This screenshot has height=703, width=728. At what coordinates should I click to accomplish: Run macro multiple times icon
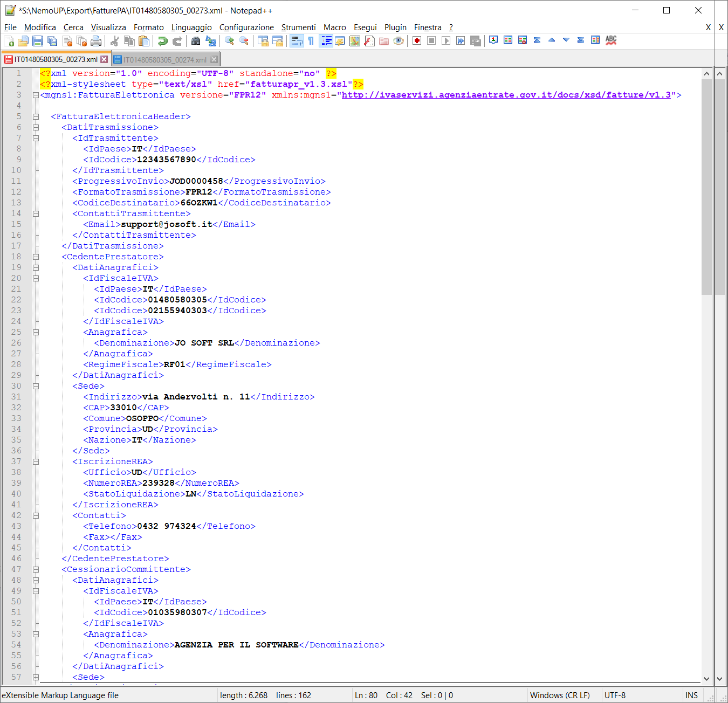pyautogui.click(x=461, y=41)
